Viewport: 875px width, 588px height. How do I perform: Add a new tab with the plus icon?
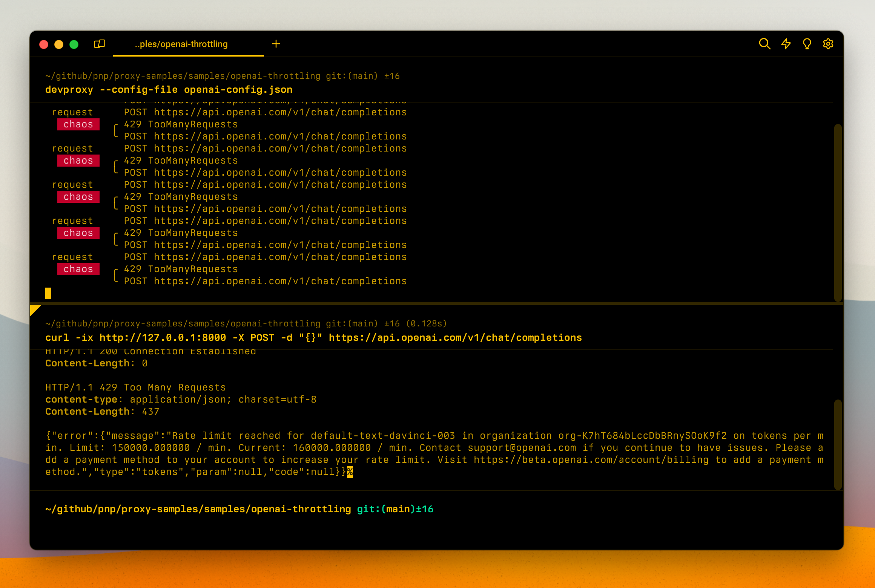pos(276,44)
